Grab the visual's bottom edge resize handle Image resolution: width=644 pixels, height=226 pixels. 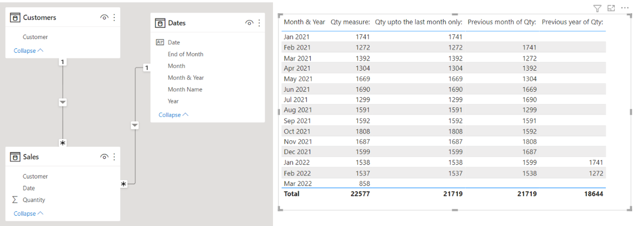tap(455, 210)
